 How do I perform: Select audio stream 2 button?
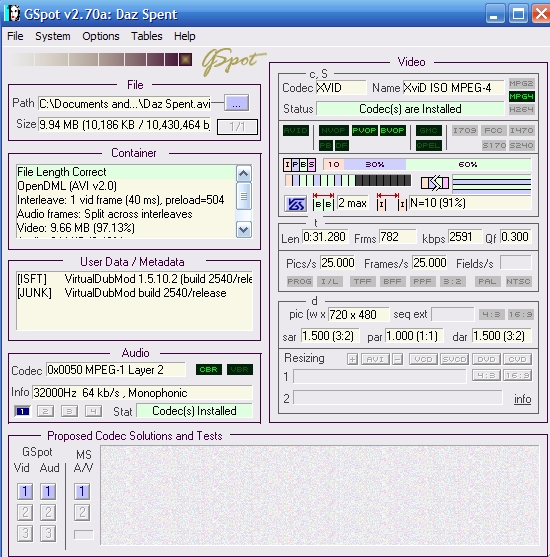[x=45, y=411]
